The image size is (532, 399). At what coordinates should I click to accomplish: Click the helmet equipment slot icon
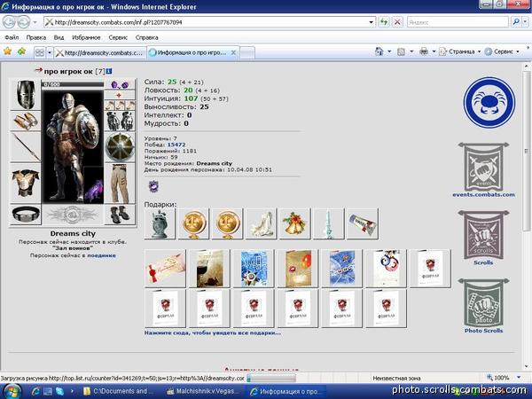point(26,95)
